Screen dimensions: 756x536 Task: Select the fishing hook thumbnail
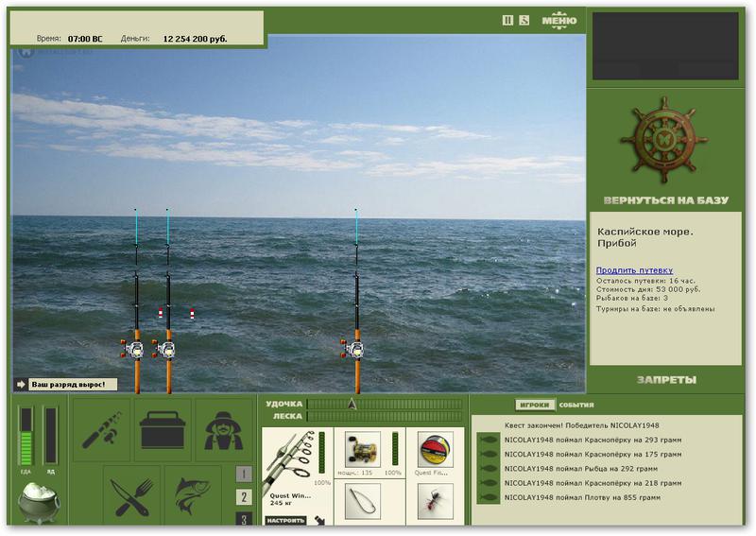[x=363, y=502]
